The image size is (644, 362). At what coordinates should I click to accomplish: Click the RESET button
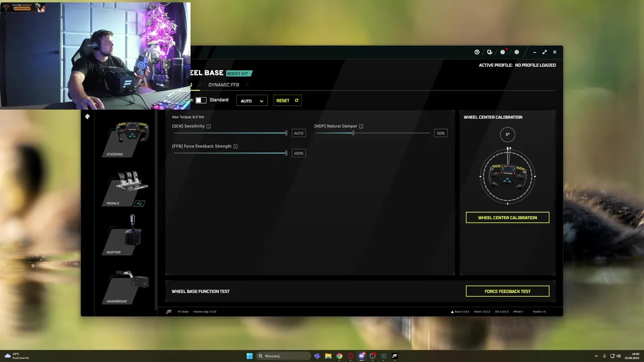pos(287,101)
